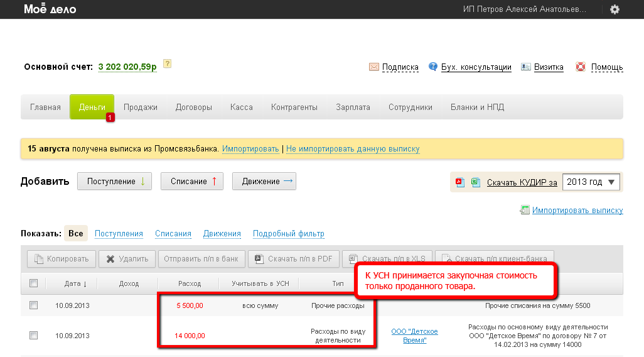Click the spreadsheet icon beside Импортировать выписку

[525, 210]
